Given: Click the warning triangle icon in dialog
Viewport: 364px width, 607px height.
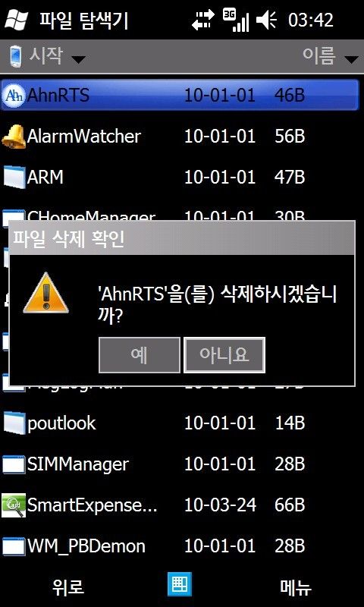Looking at the screenshot, I should pyautogui.click(x=45, y=293).
